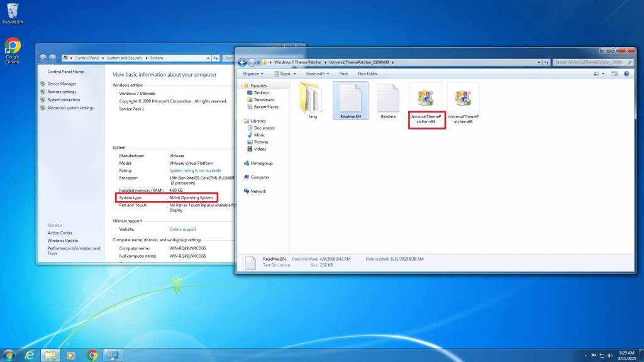Expand breadcrumb arrow after UniversalThemePatcher_20090409

pos(392,62)
